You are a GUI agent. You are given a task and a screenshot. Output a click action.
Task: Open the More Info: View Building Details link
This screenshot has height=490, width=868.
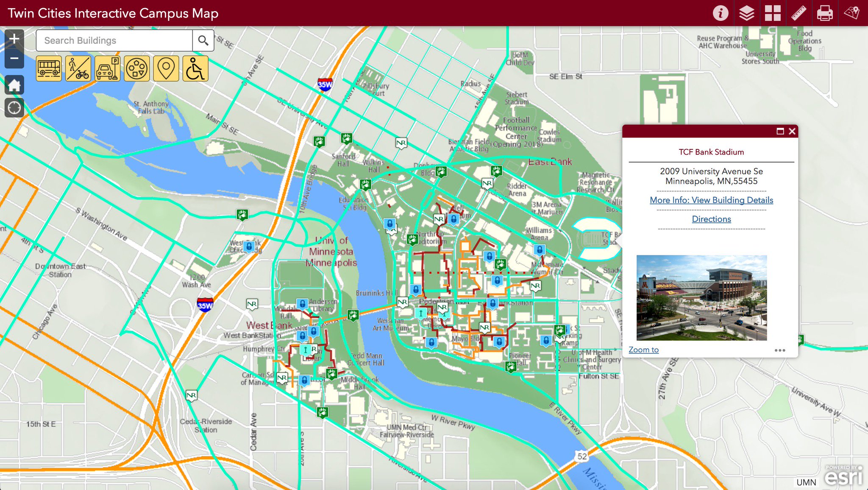(711, 200)
